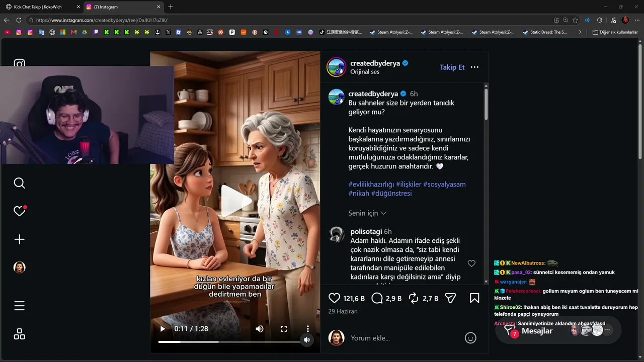The height and width of the screenshot is (362, 644).
Task: Repost the reel using the repost icon
Action: tap(414, 298)
